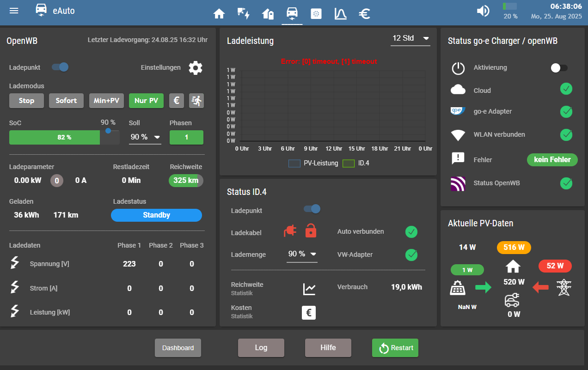
Task: Toggle Ladepunkt switch in Status ID.4
Action: (x=312, y=209)
